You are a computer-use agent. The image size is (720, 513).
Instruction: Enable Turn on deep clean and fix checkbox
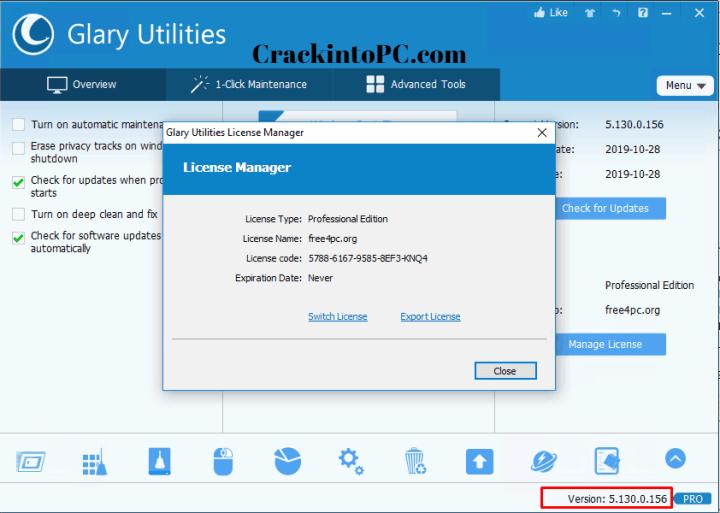coord(18,214)
